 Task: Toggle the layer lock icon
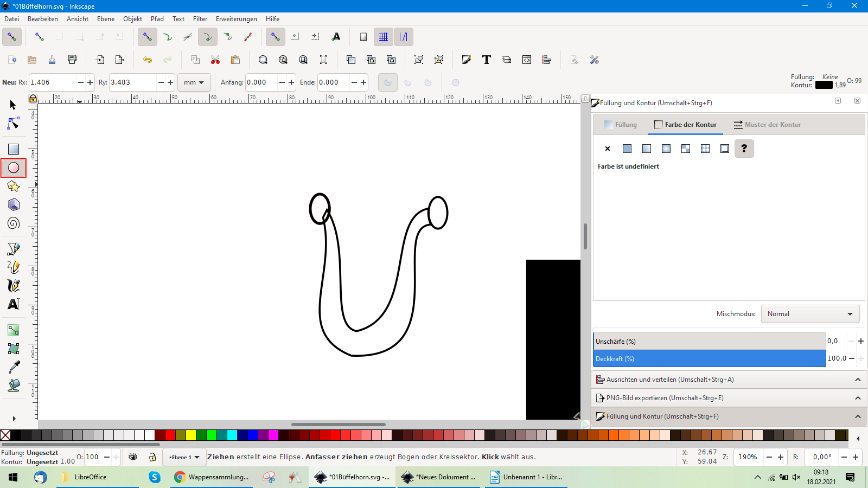tap(152, 457)
